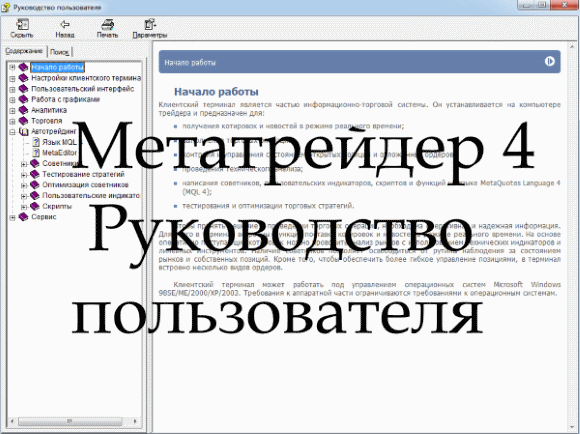Screen dimensions: 580x434
Task: Open the Тестирование стратегий topic
Action: [83, 174]
